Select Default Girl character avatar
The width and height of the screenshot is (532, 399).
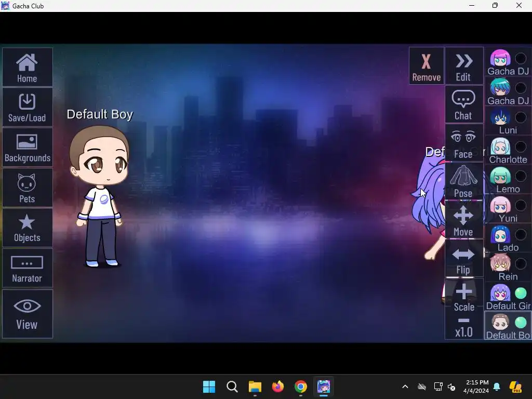[500, 293]
